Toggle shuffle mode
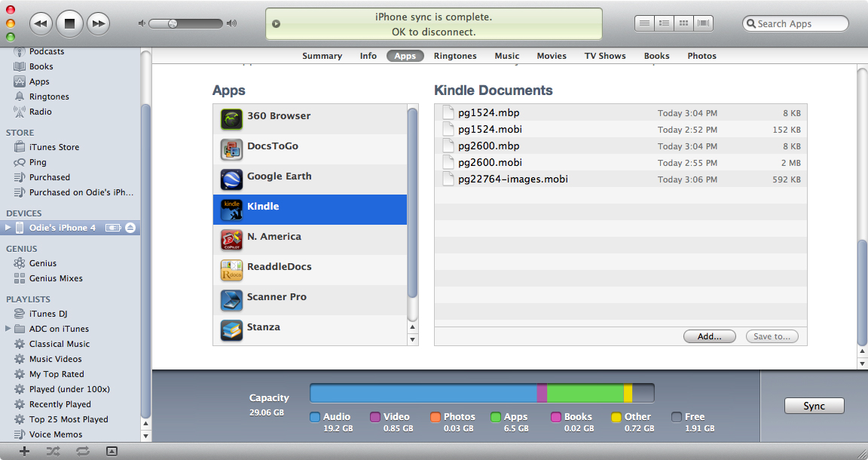 (53, 451)
